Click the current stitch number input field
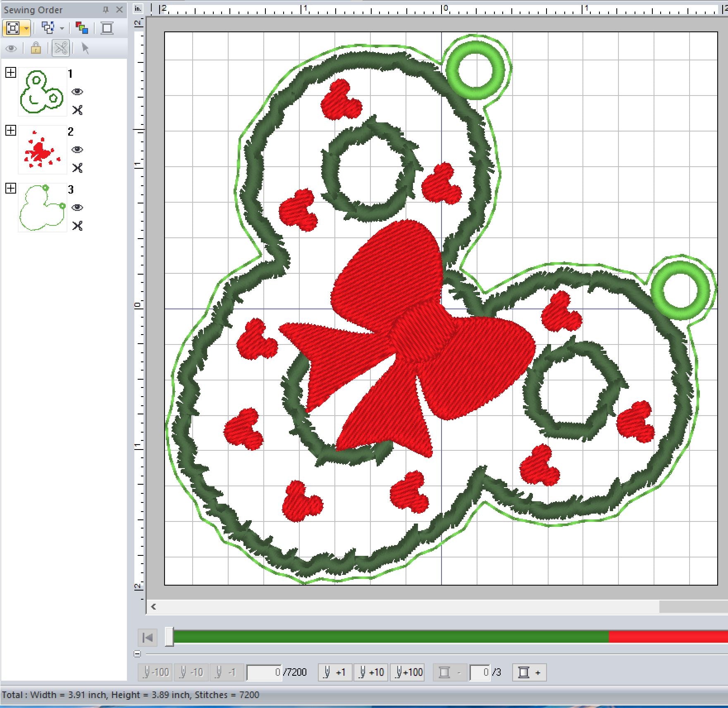The image size is (728, 708). (x=264, y=672)
